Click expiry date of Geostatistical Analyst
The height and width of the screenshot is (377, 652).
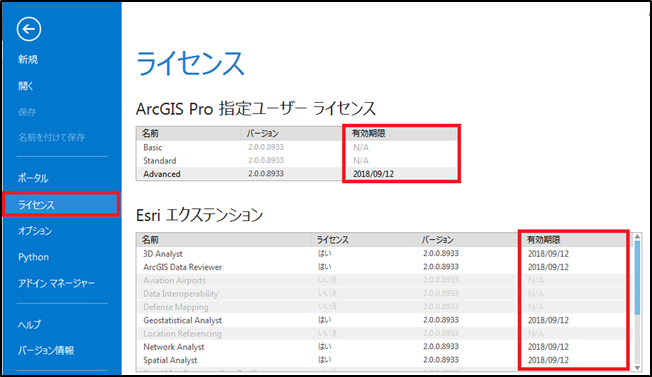tap(548, 320)
